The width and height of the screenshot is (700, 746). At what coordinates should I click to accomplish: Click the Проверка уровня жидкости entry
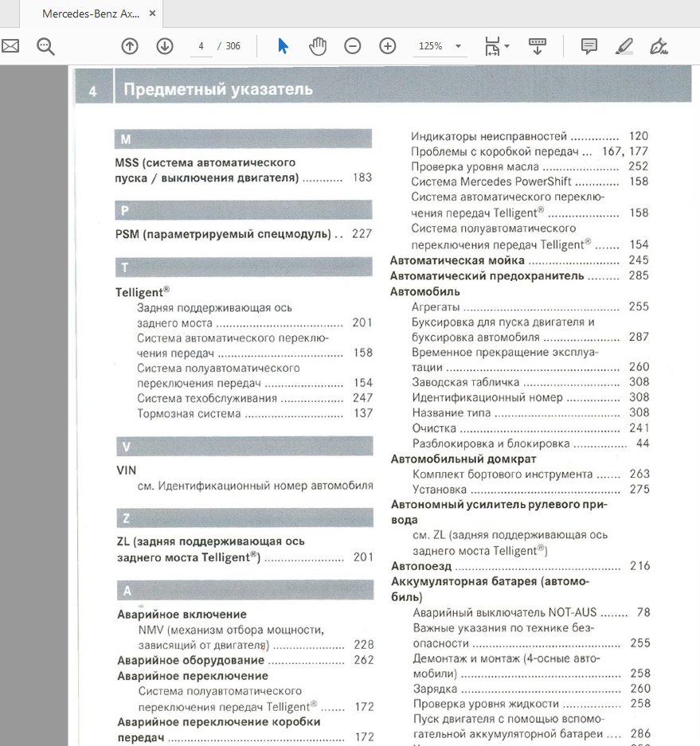pyautogui.click(x=486, y=704)
